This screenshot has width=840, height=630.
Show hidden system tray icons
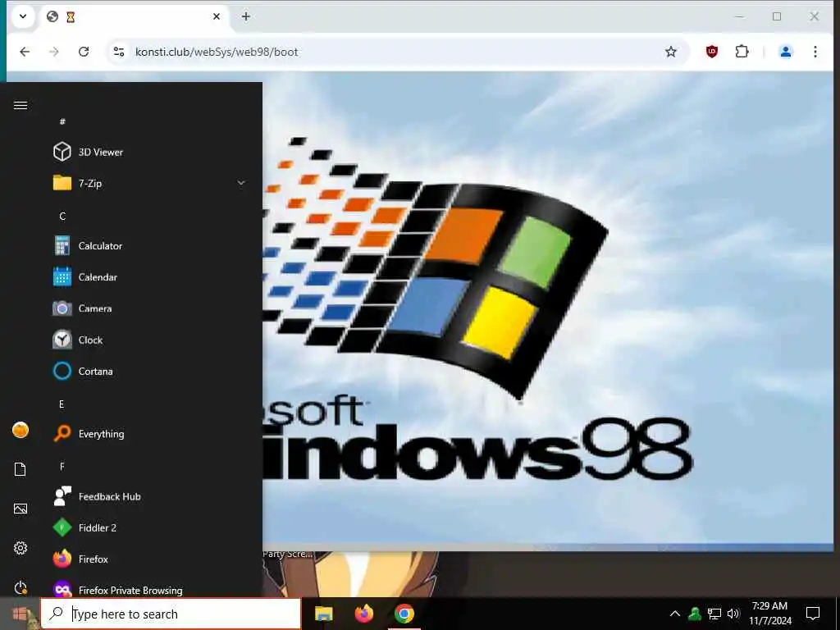pos(675,614)
